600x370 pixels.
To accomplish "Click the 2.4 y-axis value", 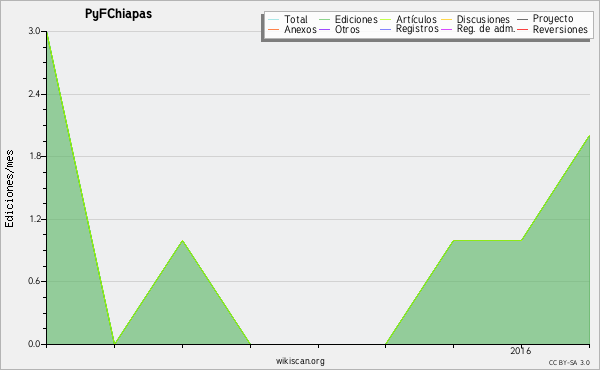I will (x=34, y=94).
